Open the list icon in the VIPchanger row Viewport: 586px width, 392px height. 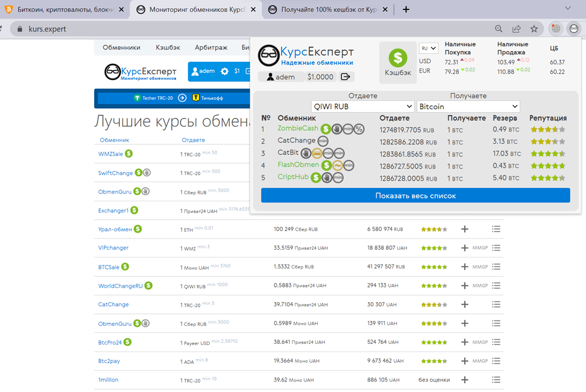496,248
